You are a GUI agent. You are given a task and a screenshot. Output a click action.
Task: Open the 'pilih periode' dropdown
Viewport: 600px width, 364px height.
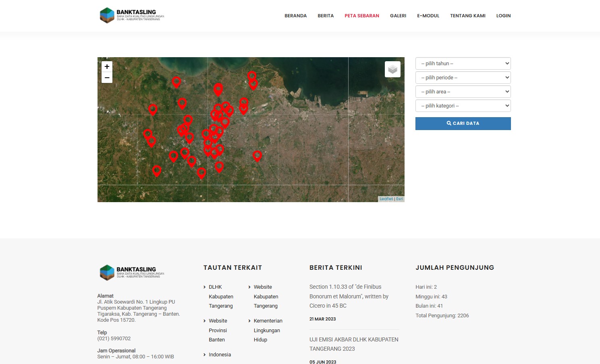click(463, 78)
